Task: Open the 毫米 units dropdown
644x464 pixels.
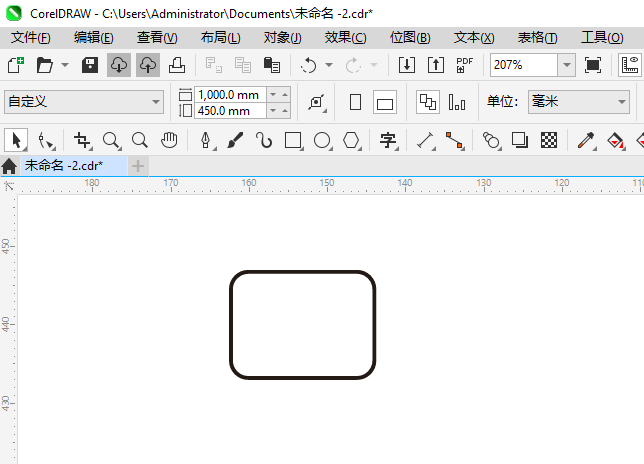Action: 620,102
